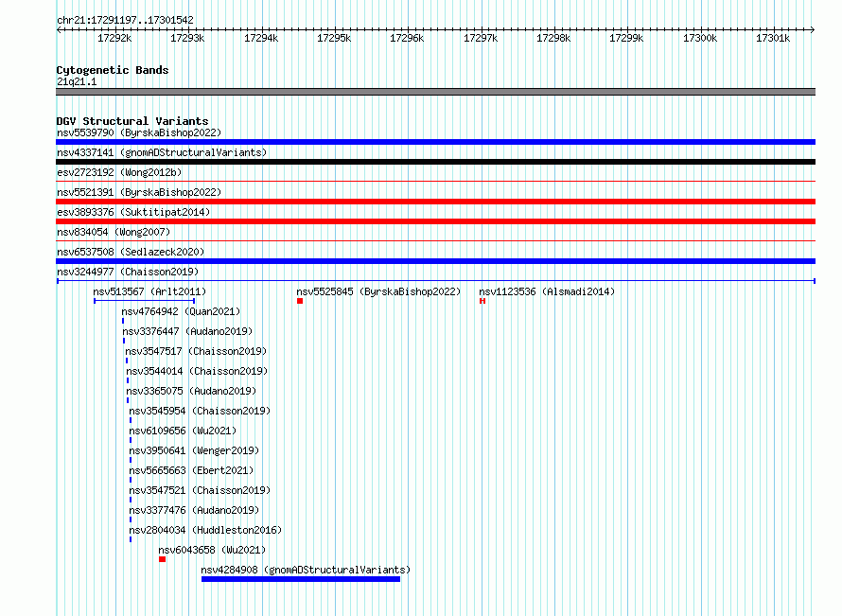Select the blue bar under nsv4284908
Screen dimensions: 842x616
(x=301, y=579)
